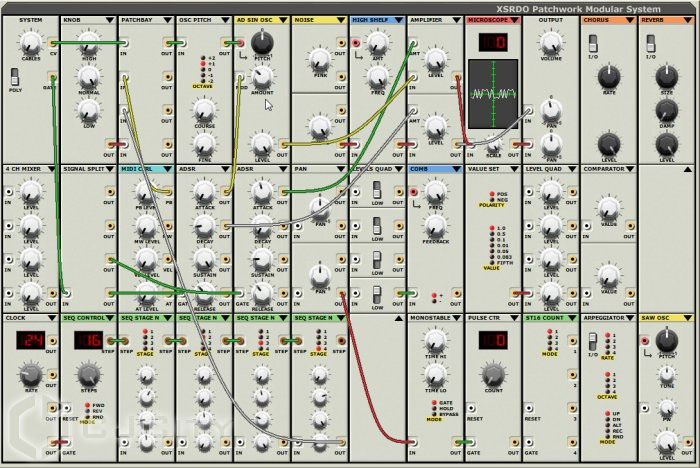The width and height of the screenshot is (700, 468).
Task: Click the top IN jack on COMPARATOR module
Action: pyautogui.click(x=587, y=226)
